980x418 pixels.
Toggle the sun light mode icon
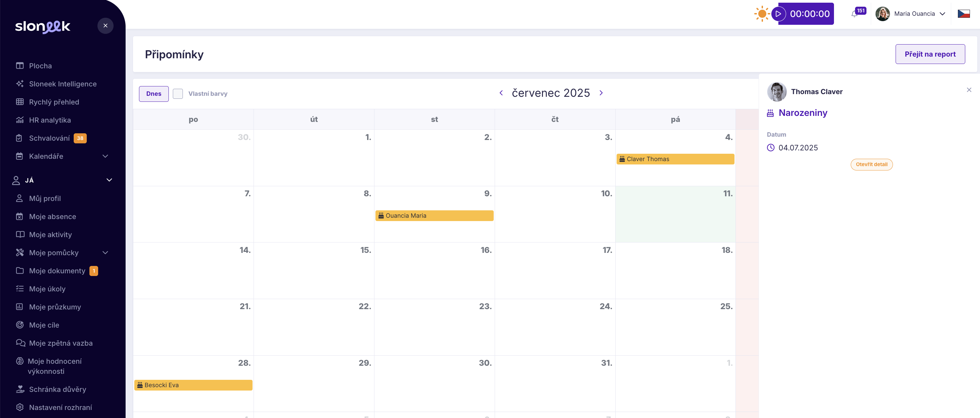pyautogui.click(x=762, y=14)
